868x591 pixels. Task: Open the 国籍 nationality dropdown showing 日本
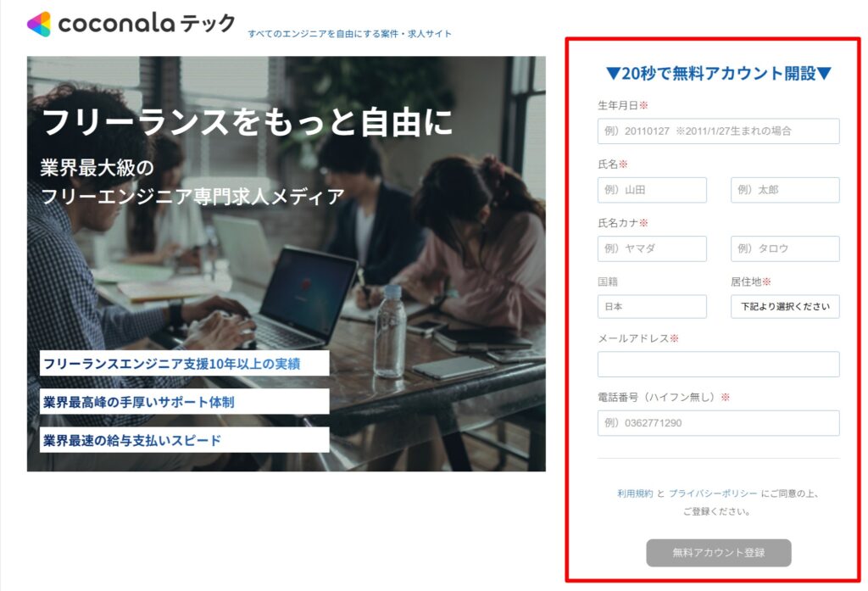(652, 306)
